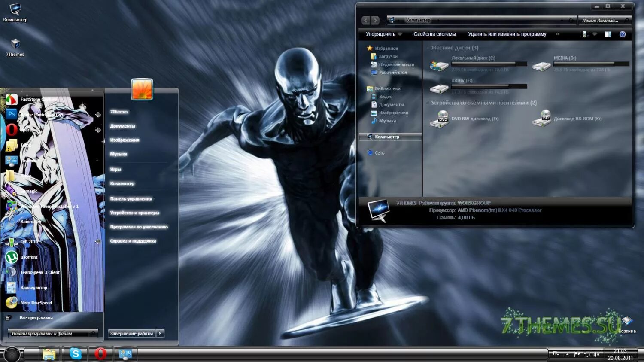This screenshot has width=644, height=362.
Task: Go forward in the Explorer window
Action: click(x=375, y=20)
